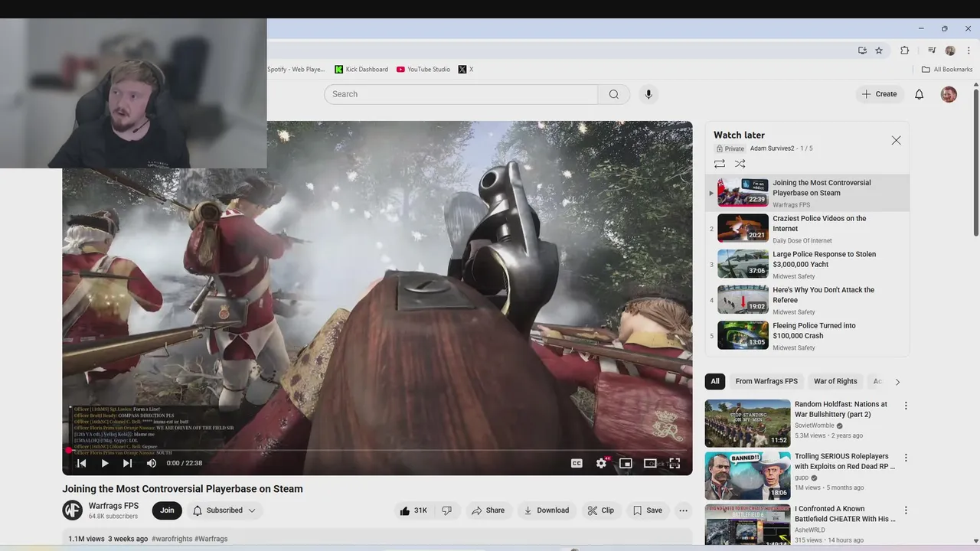Save video to a playlist
This screenshot has height=551, width=980.
click(x=647, y=510)
